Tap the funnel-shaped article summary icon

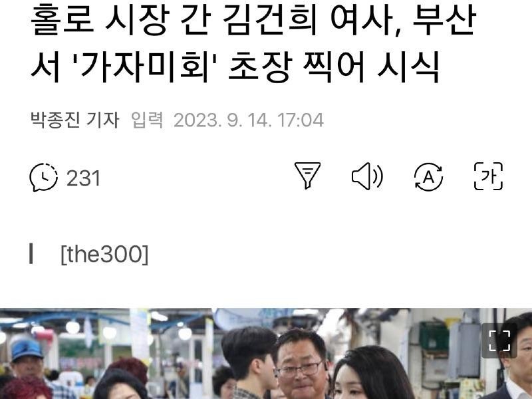point(307,176)
